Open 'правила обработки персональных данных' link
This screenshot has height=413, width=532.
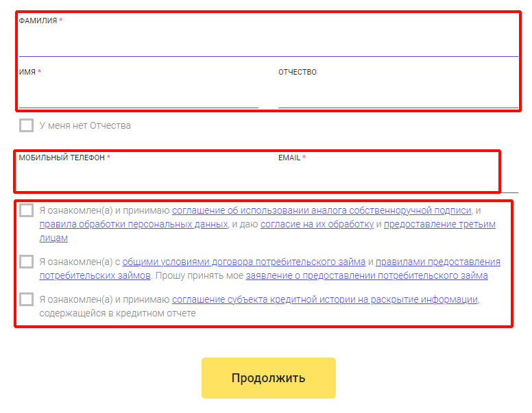tap(133, 225)
